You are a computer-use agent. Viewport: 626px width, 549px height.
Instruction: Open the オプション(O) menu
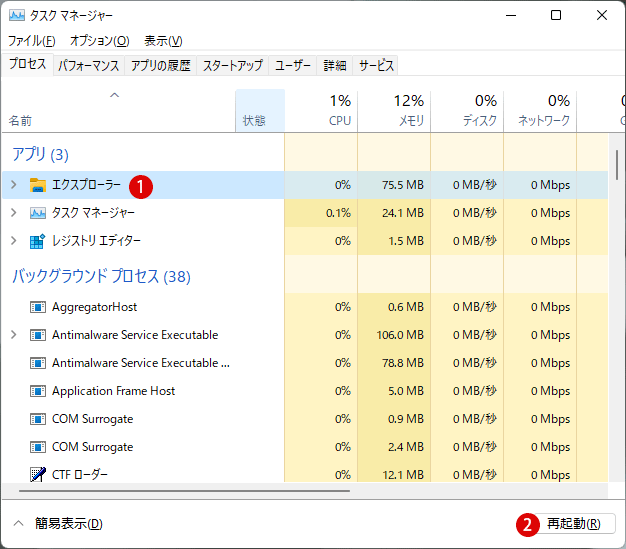pyautogui.click(x=99, y=41)
